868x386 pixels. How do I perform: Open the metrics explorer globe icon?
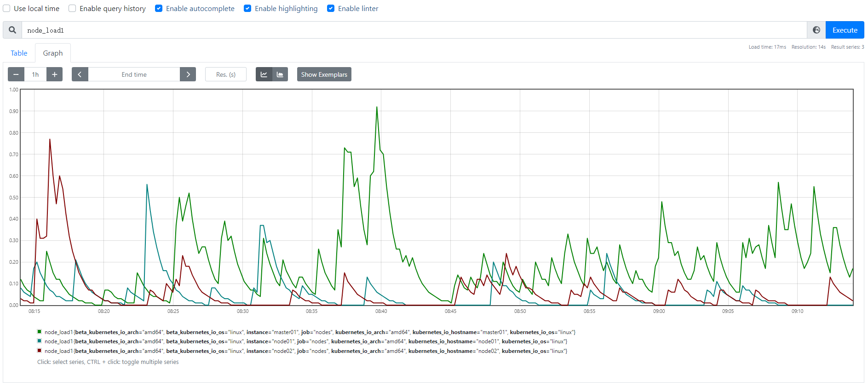816,30
